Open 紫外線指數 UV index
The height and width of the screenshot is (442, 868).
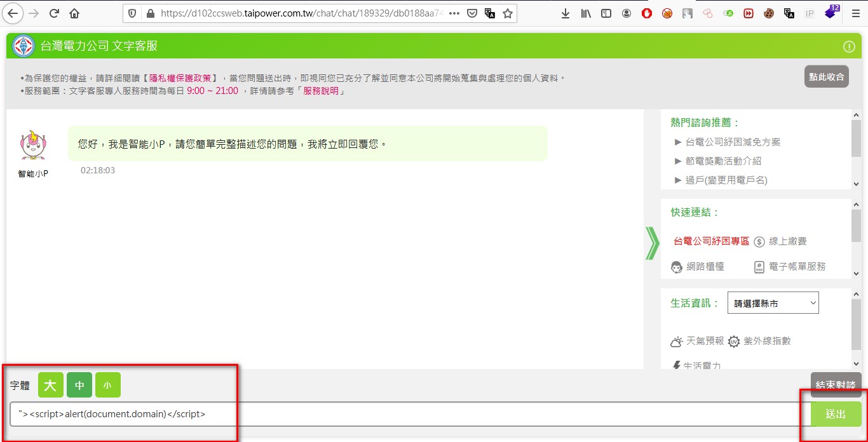coord(759,341)
